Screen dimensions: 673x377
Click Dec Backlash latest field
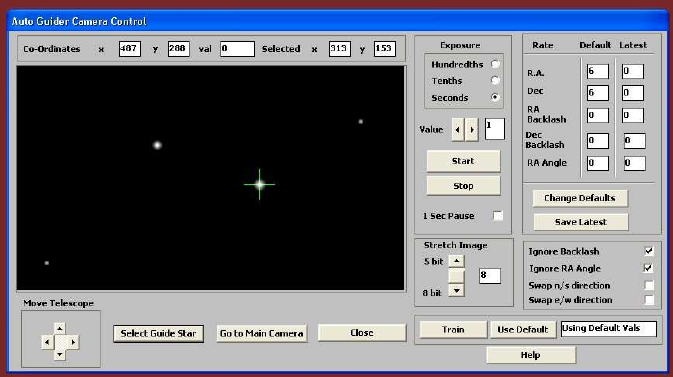point(634,141)
